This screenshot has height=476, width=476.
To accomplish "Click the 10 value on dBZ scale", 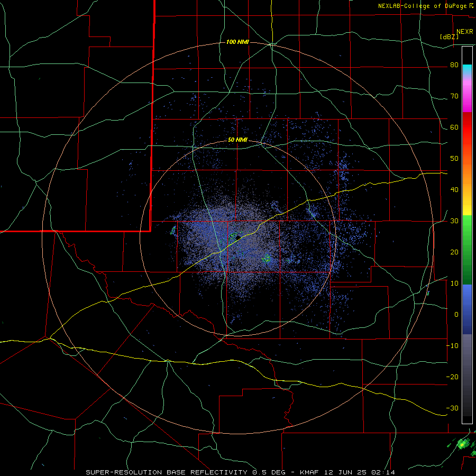I will click(454, 283).
